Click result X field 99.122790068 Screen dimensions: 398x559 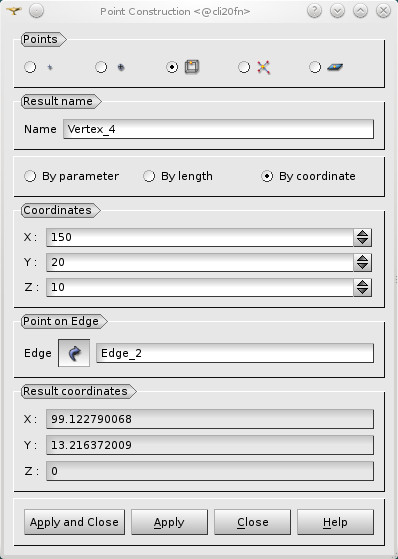click(210, 419)
